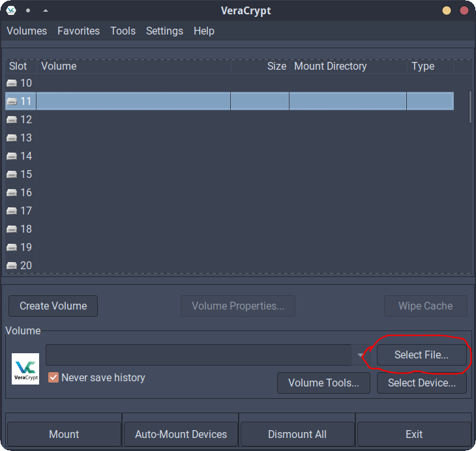Click the Volume Properties button
476x451 pixels.
pos(238,306)
